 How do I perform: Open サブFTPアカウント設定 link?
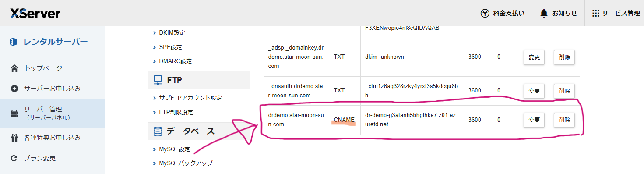tap(190, 98)
